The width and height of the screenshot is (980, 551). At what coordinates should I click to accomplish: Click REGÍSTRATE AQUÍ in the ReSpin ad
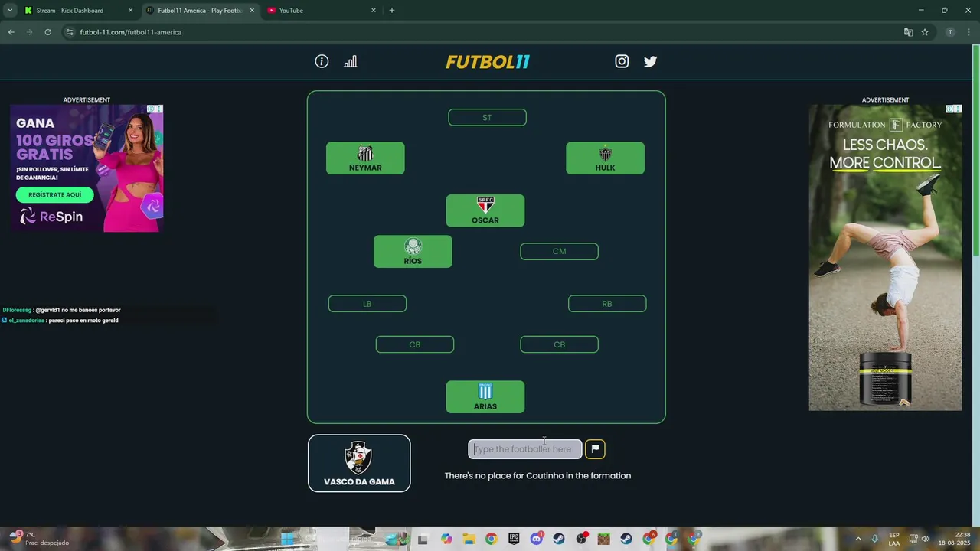[54, 195]
